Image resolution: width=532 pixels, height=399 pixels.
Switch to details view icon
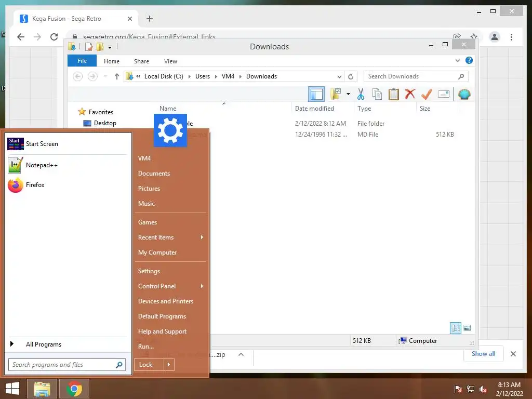click(x=456, y=328)
